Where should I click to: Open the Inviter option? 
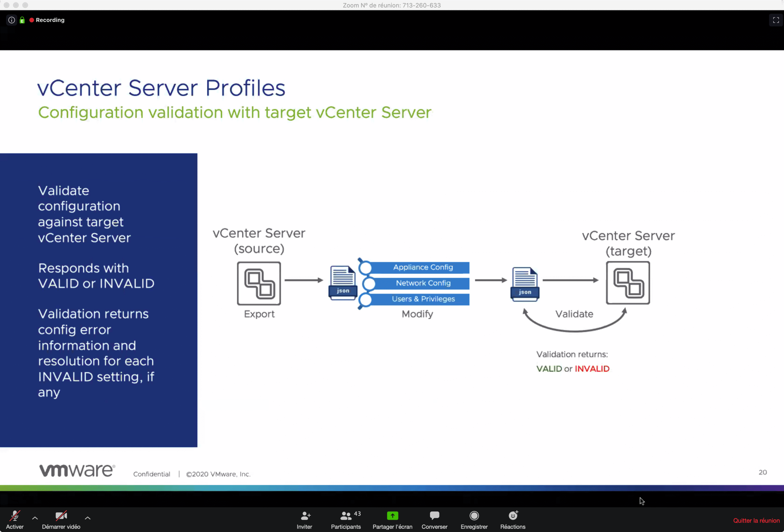tap(304, 519)
